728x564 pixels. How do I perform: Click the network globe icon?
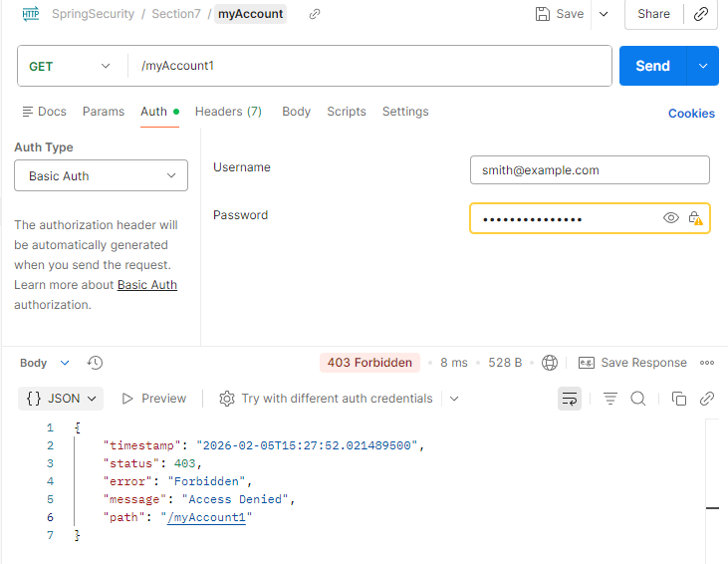point(550,363)
